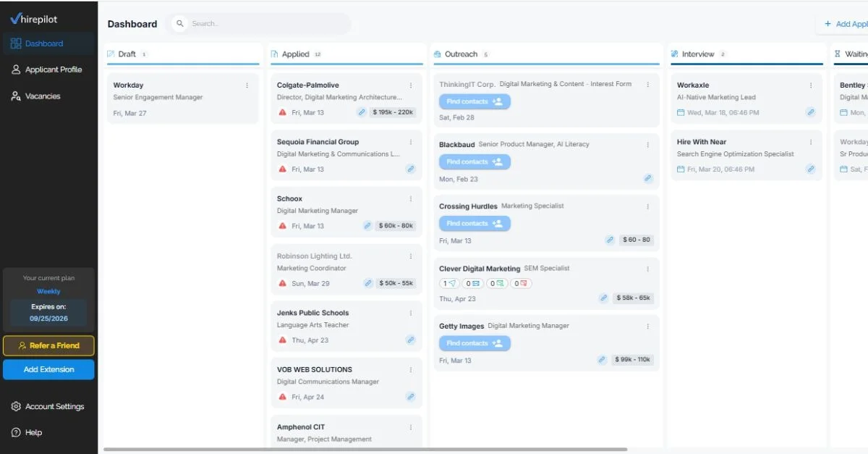Open three-dot menu on Schoox card
This screenshot has height=454, width=868.
411,198
